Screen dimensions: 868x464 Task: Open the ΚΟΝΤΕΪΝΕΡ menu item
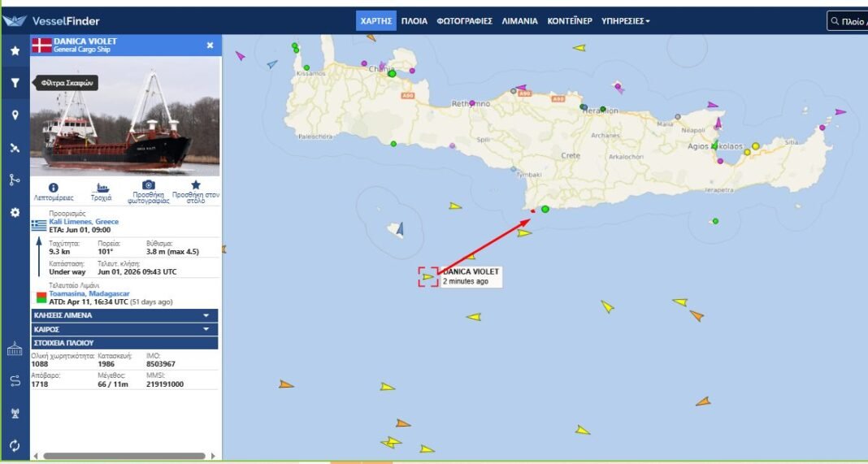coord(570,21)
